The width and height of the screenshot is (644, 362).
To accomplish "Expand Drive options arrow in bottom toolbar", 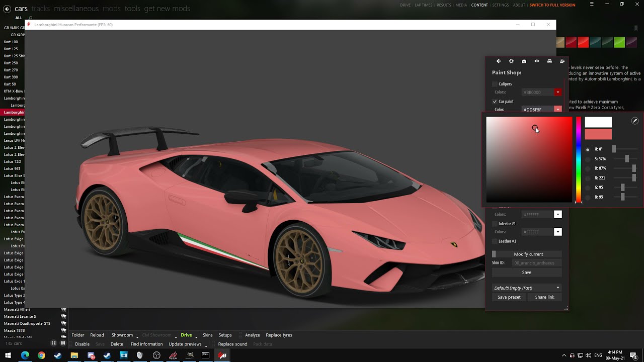I will point(196,336).
